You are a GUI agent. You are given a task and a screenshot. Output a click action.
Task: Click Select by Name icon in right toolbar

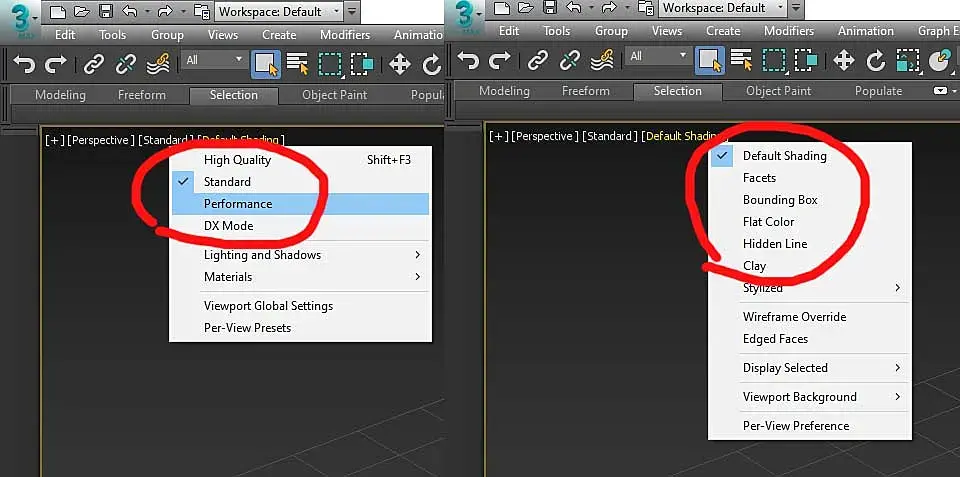pos(741,60)
